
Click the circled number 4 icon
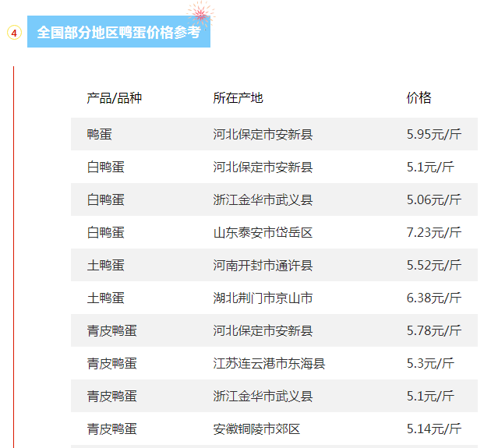point(13,34)
